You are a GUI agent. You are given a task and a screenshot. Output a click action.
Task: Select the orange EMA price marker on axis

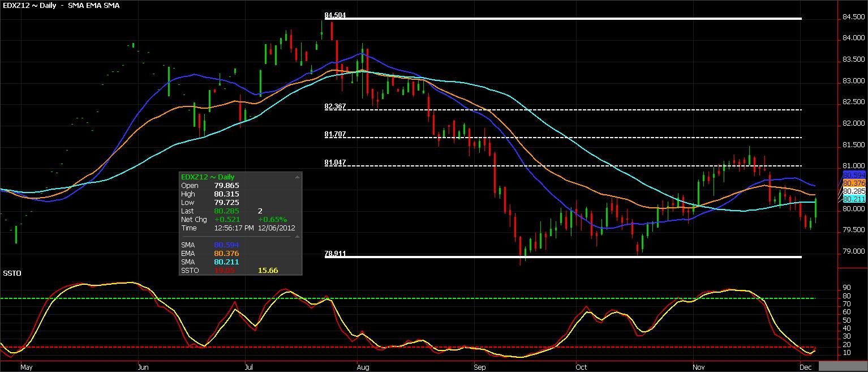[x=854, y=183]
